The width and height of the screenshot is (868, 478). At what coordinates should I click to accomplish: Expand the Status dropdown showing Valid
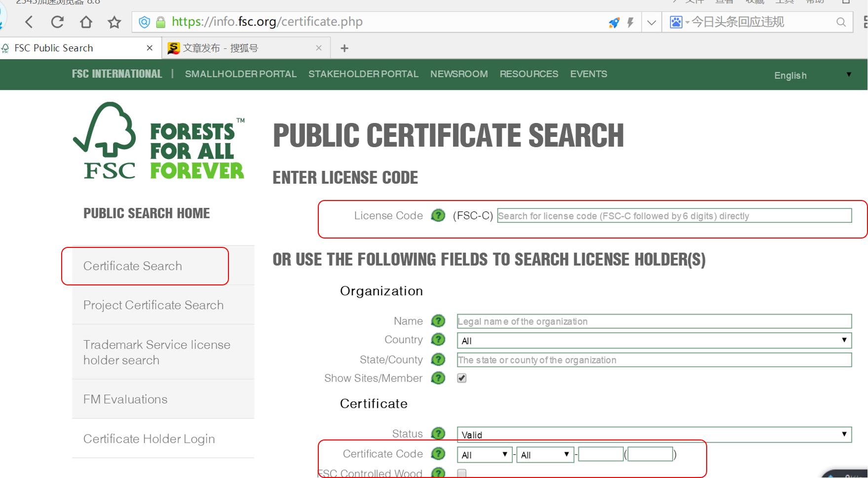[654, 435]
